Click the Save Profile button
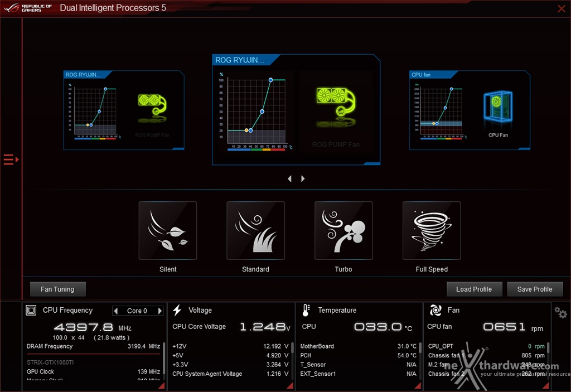This screenshot has height=392, width=571. 535,289
